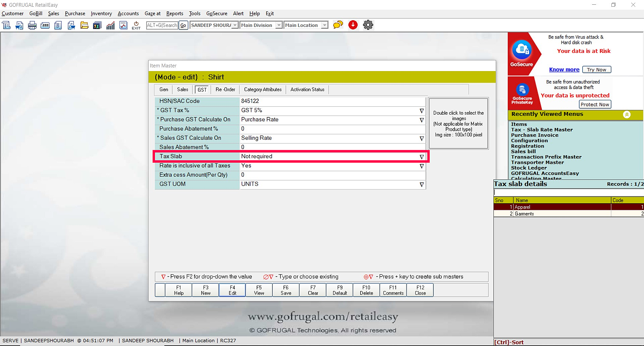The width and height of the screenshot is (644, 346).
Task: Open the line graph report toolbar icon
Action: 123,25
